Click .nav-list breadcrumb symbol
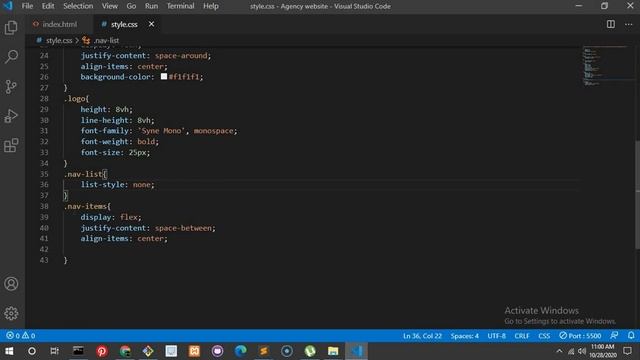640x360 pixels. click(x=106, y=40)
